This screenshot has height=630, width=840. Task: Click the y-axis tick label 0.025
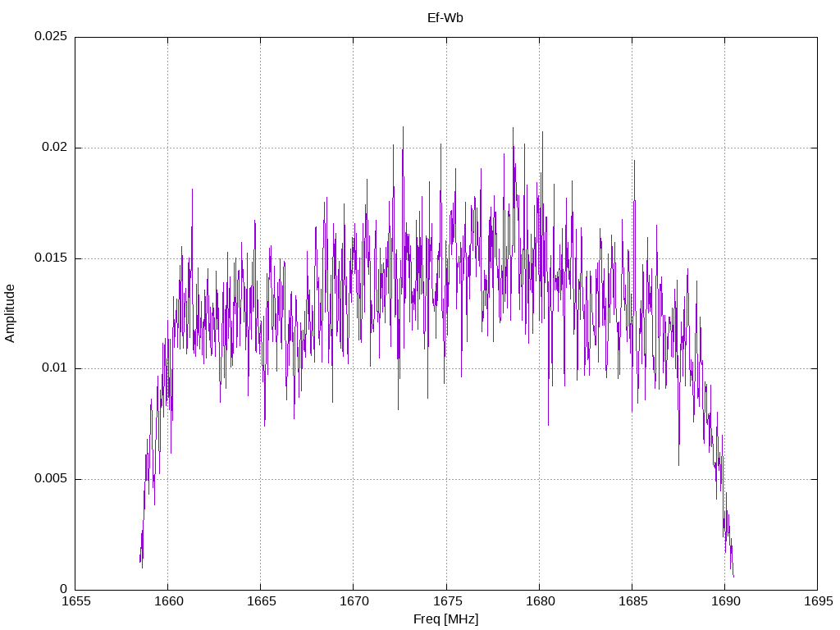pyautogui.click(x=51, y=36)
